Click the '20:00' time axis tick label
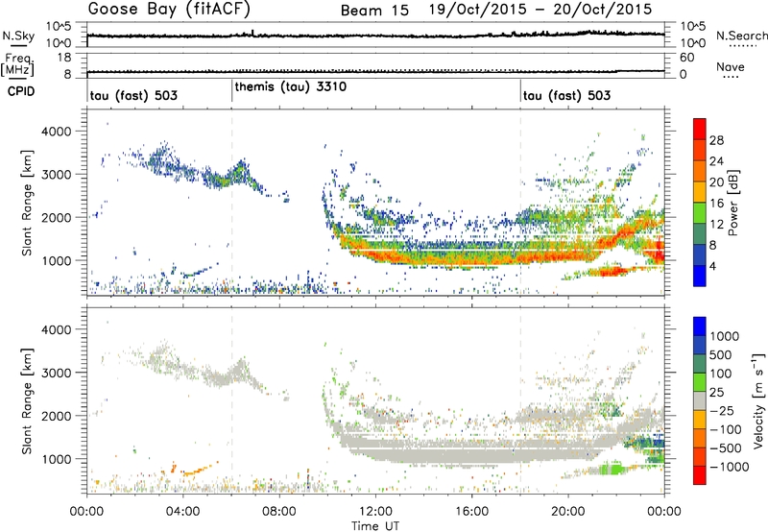The height and width of the screenshot is (532, 768). 568,512
